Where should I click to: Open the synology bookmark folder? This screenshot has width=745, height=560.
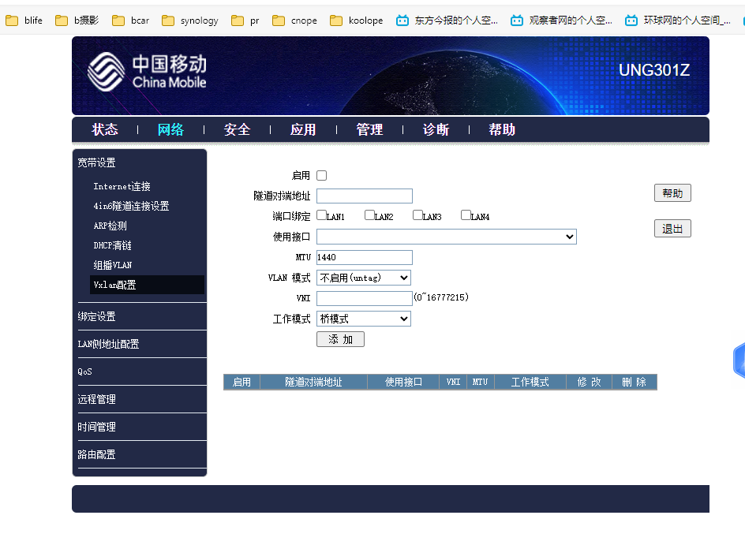[190, 21]
